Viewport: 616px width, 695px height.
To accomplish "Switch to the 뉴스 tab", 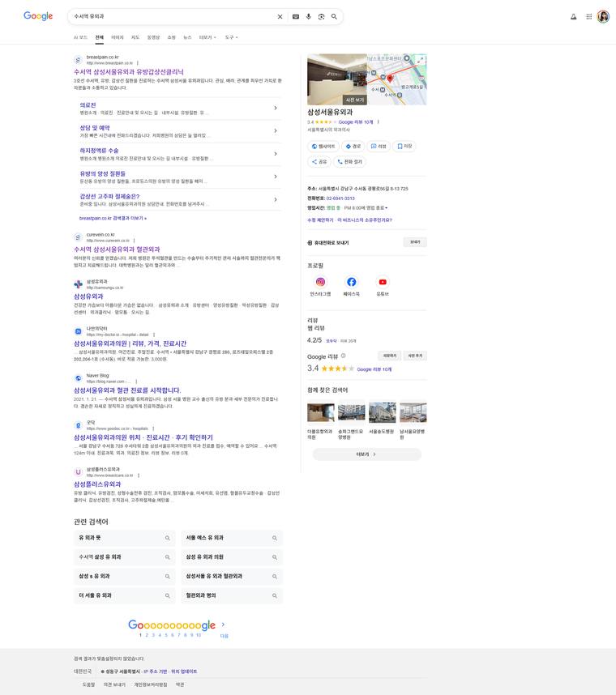I will pos(187,37).
